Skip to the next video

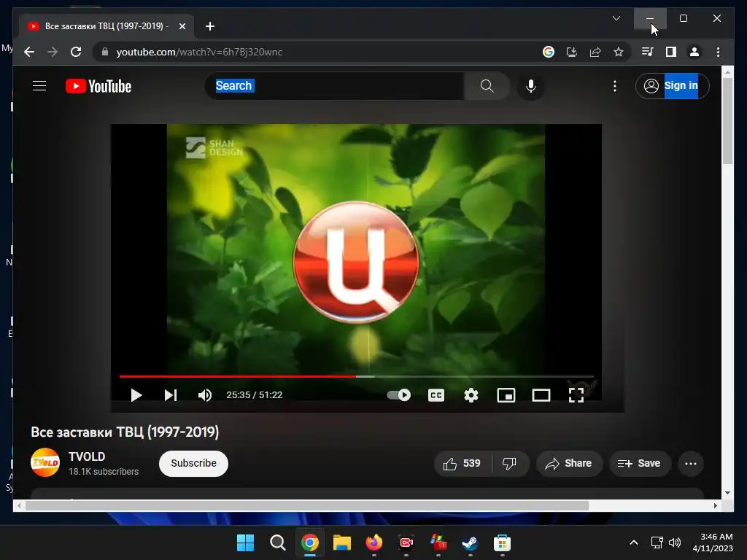pyautogui.click(x=171, y=395)
